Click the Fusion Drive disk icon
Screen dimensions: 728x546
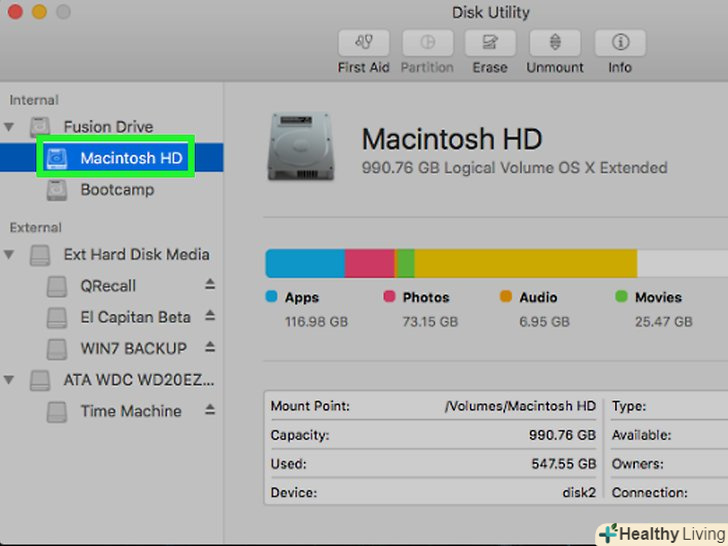click(40, 127)
